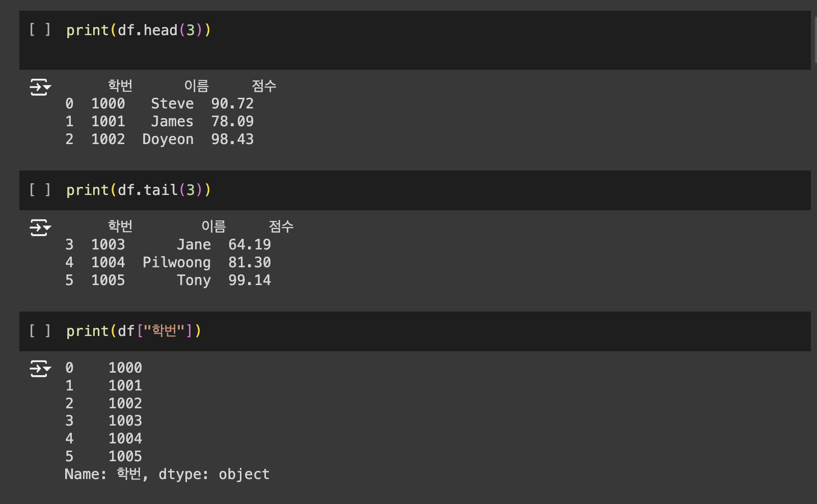Open output actions for tail(3) result

40,228
